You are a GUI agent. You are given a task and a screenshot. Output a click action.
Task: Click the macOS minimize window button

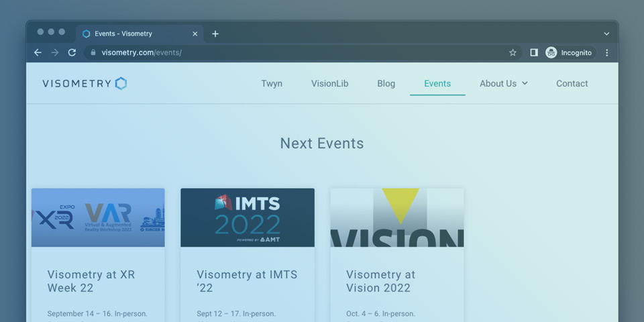pos(51,32)
